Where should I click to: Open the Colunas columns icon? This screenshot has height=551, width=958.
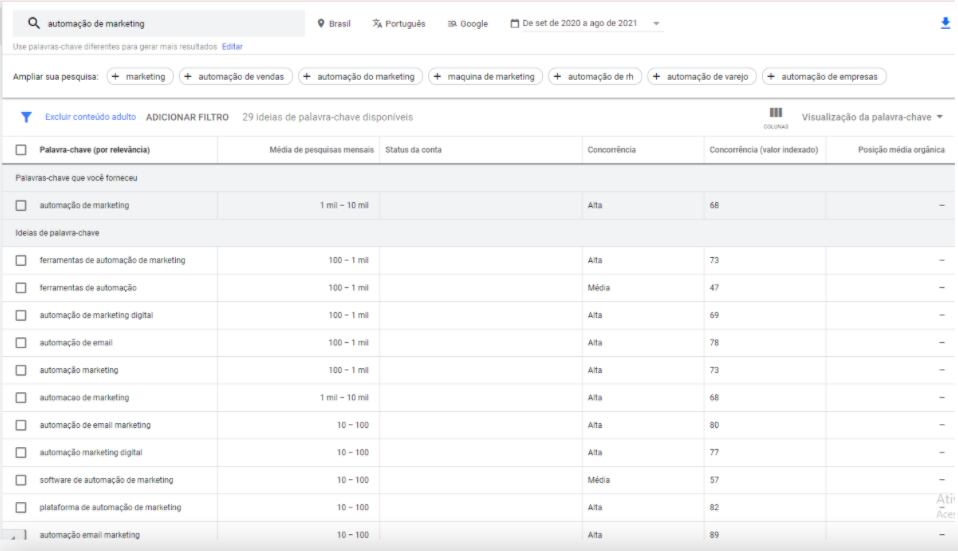775,117
